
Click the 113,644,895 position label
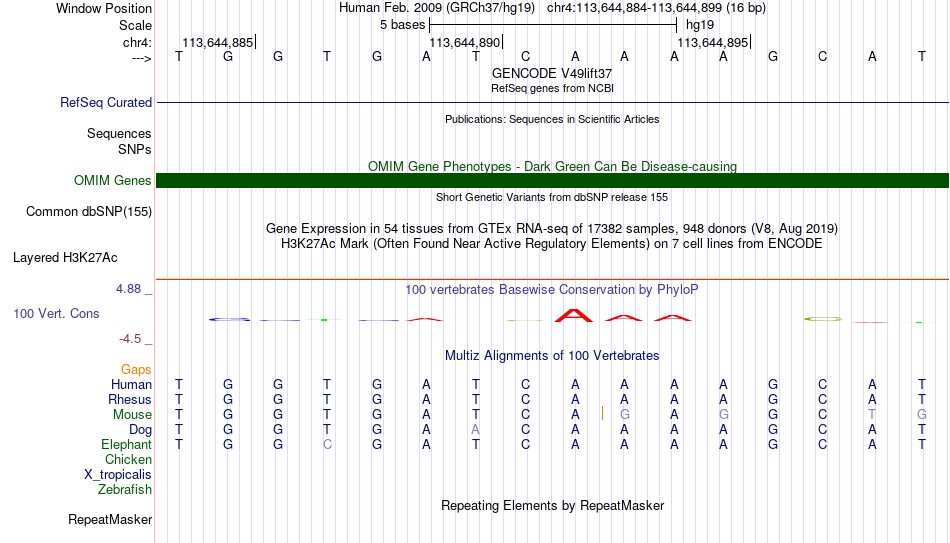pyautogui.click(x=712, y=43)
